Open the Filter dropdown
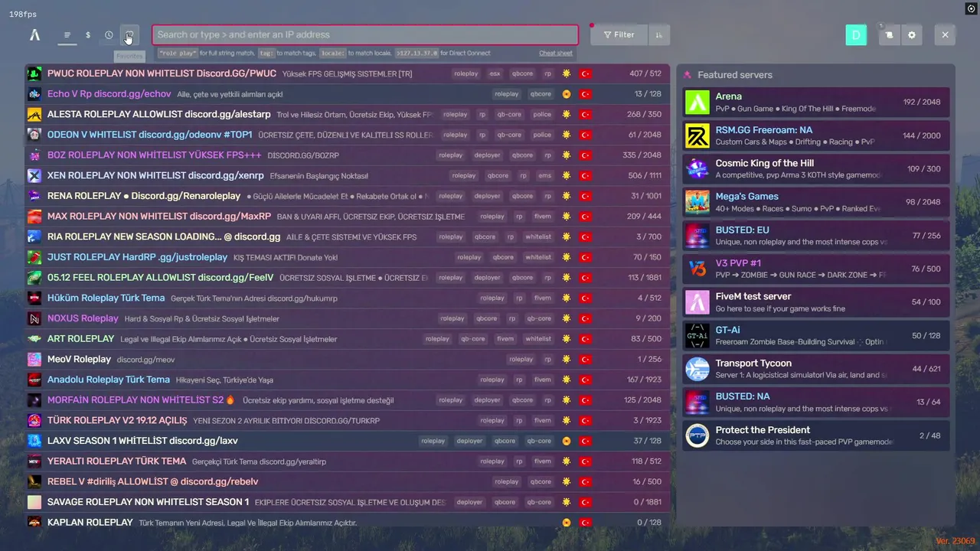This screenshot has width=980, height=551. (619, 34)
